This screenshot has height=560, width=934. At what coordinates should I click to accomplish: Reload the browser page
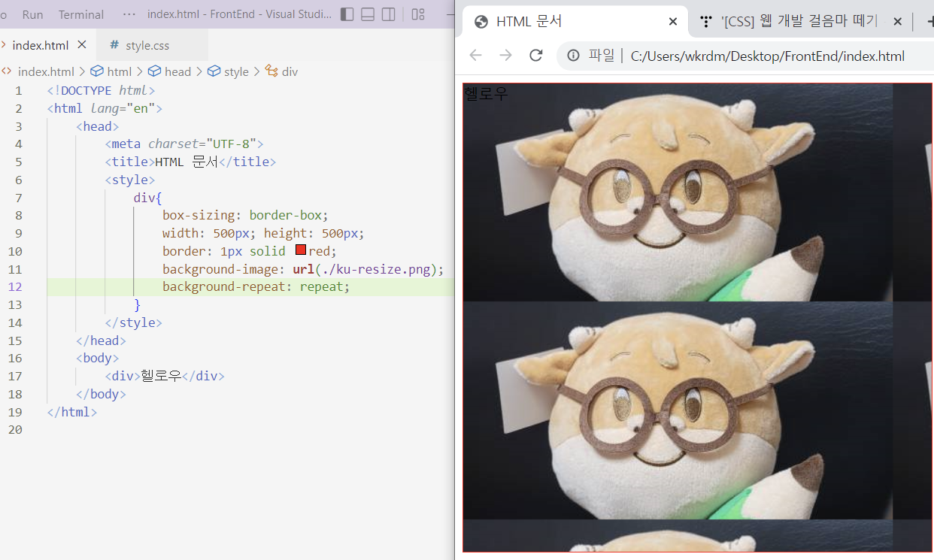(536, 56)
